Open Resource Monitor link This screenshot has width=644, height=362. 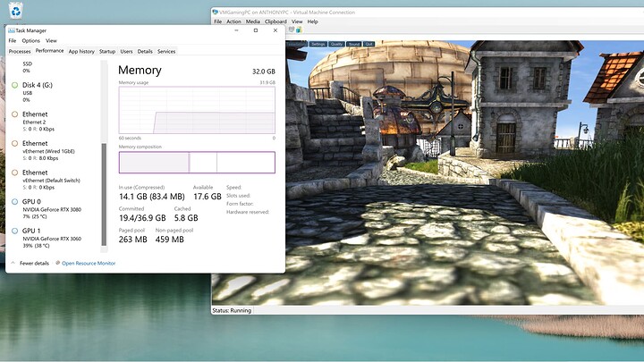pos(89,263)
